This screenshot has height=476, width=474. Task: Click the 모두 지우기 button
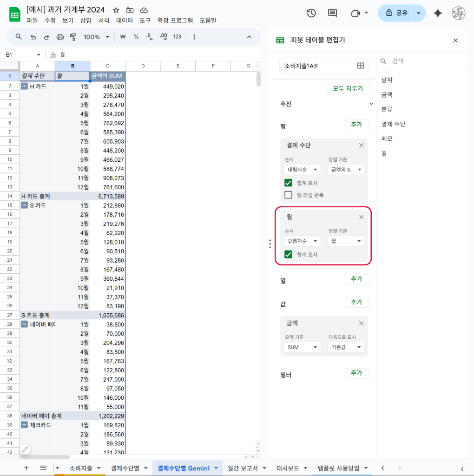tap(348, 88)
